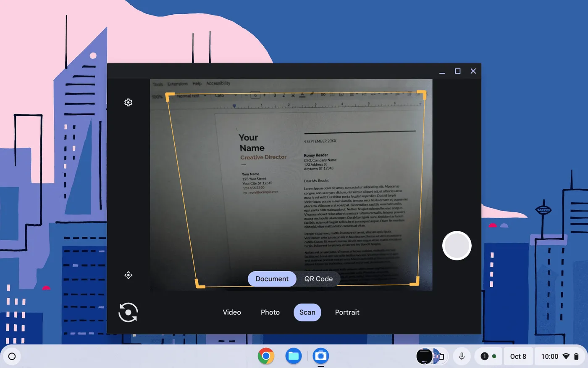Open Google Chrome from the shelf
This screenshot has width=588, height=368.
pyautogui.click(x=266, y=356)
